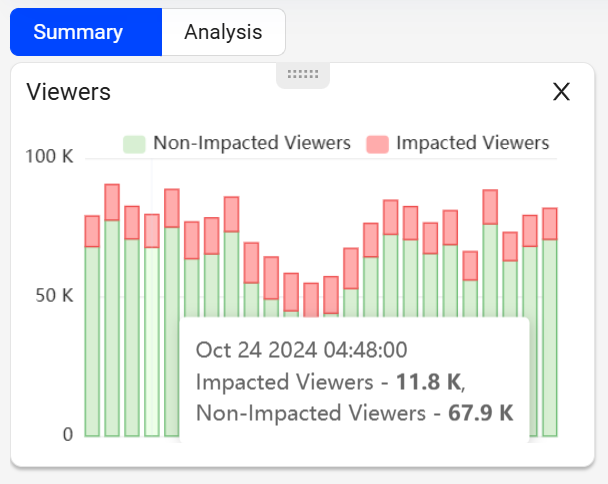608x484 pixels.
Task: Close the Viewers panel with X
Action: [561, 92]
